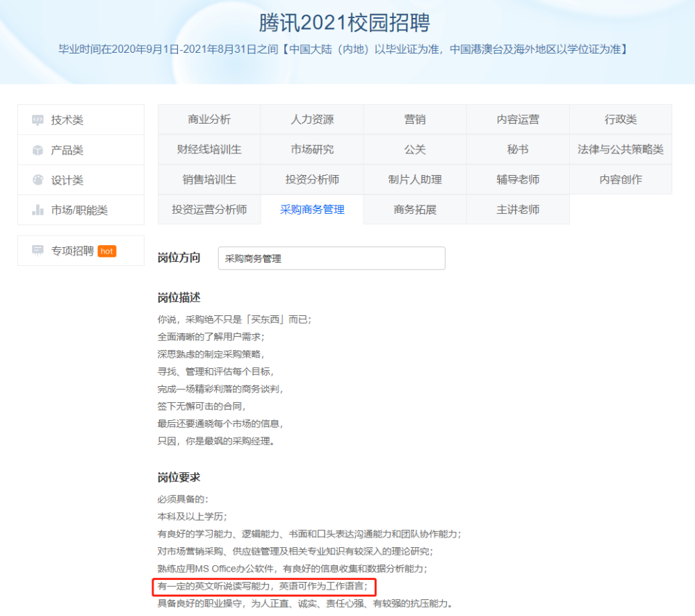Select the 市场研究 position tab
The width and height of the screenshot is (695, 616).
pos(312,150)
